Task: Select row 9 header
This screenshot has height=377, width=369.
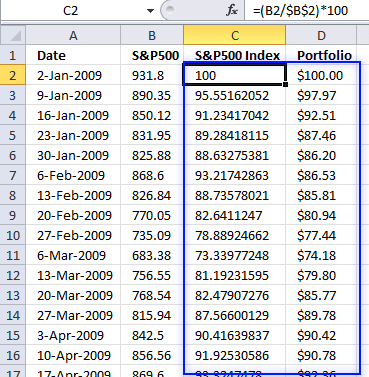Action: 13,215
